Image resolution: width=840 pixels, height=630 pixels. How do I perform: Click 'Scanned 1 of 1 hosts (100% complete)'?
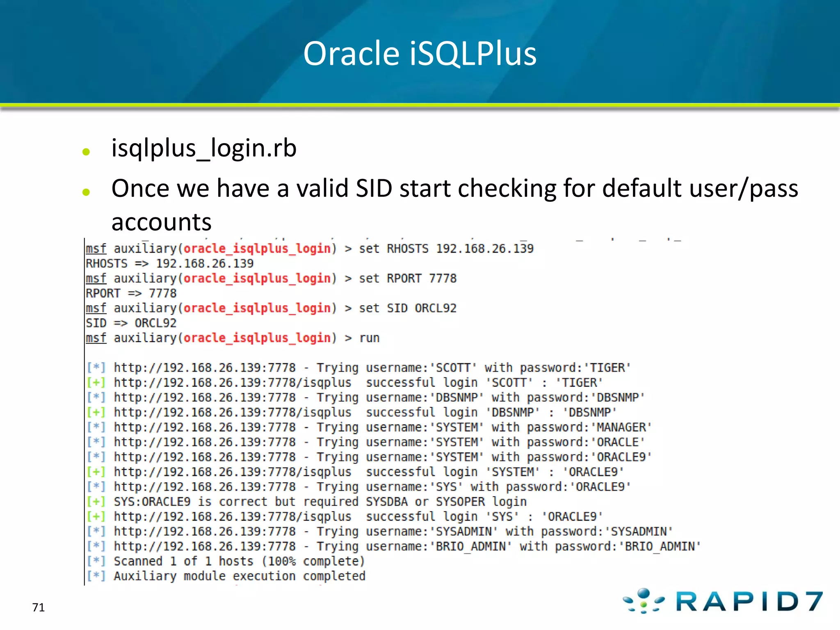pos(226,561)
